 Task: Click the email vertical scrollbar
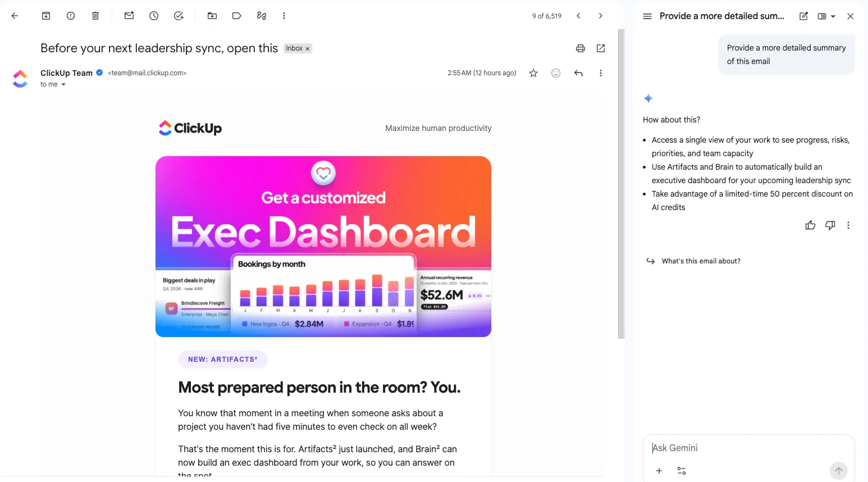pos(621,184)
